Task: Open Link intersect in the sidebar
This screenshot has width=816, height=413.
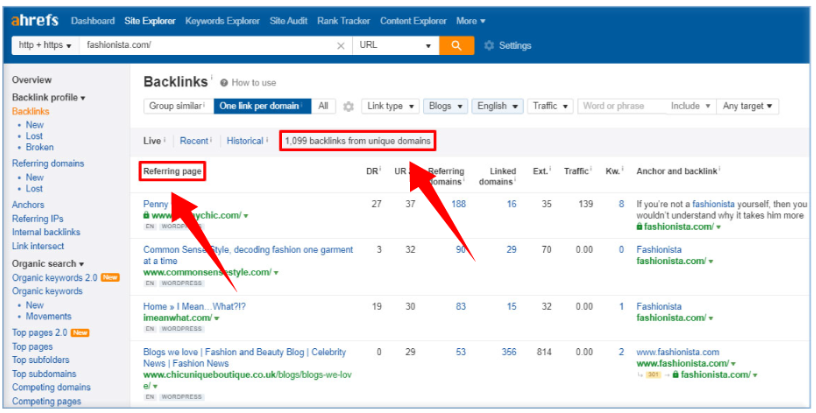Action: pyautogui.click(x=38, y=246)
